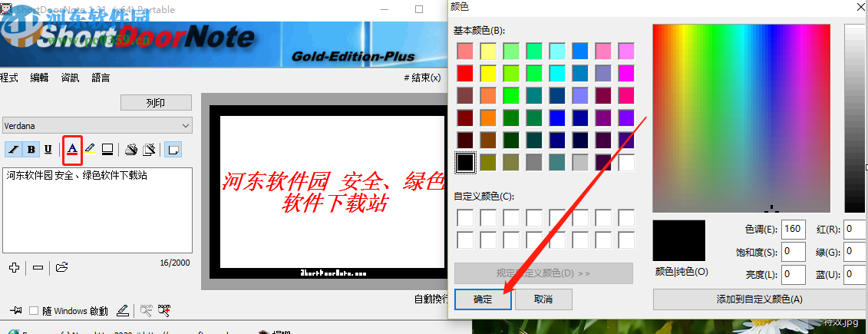The image size is (868, 334).
Task: Click the 规定自定义颜色(D) button
Action: 543,273
